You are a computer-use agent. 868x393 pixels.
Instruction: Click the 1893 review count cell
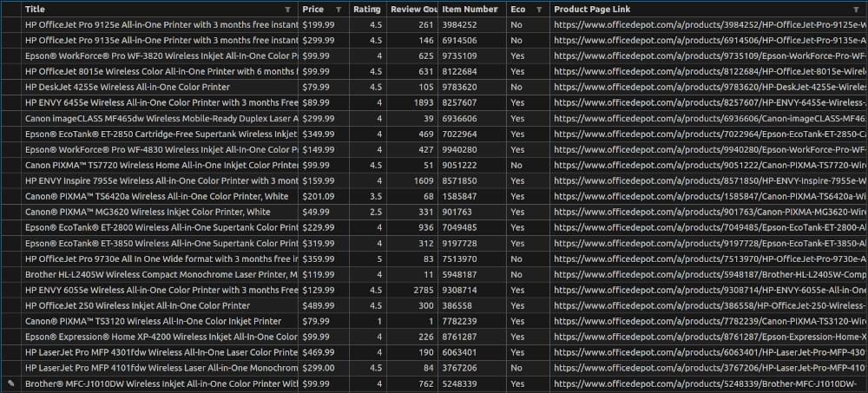tap(412, 102)
